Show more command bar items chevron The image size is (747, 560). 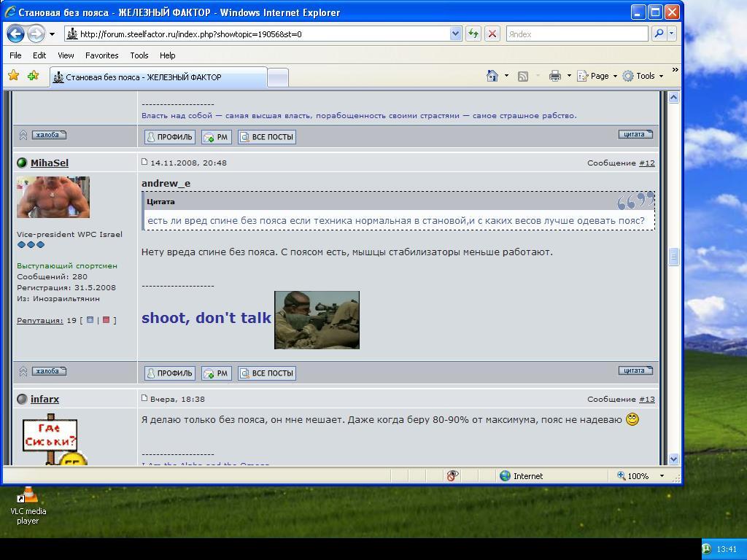click(675, 70)
